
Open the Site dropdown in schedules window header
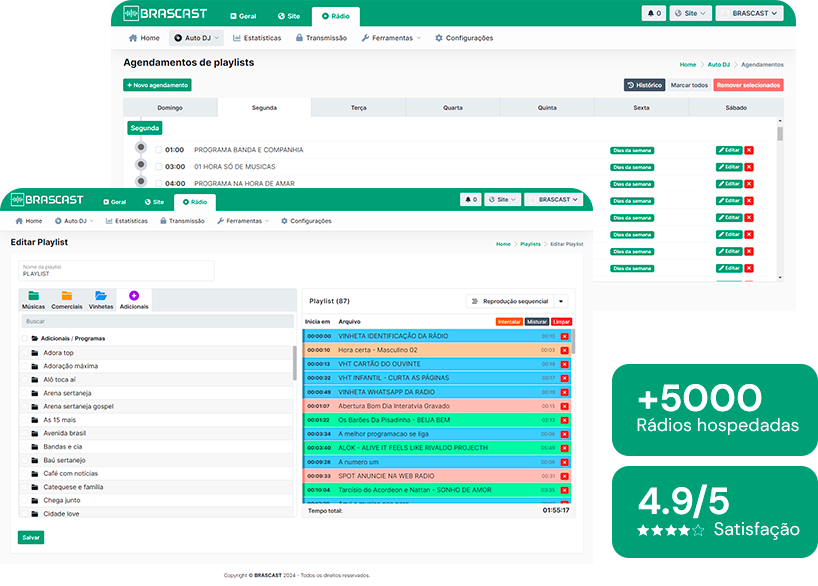[x=690, y=13]
